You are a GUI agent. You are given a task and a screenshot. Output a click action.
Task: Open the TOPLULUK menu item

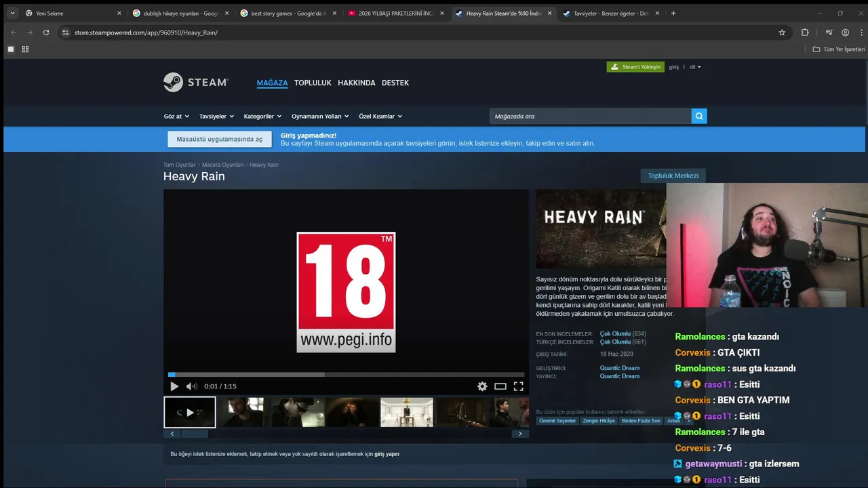pyautogui.click(x=313, y=83)
